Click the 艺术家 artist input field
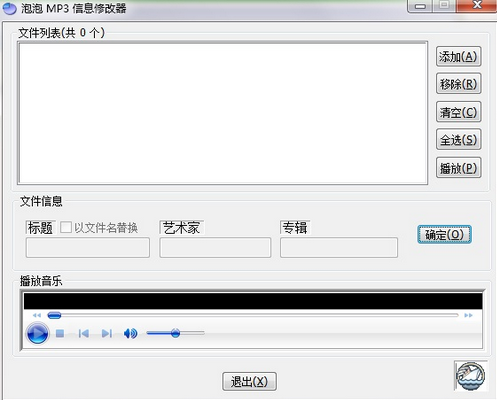 (215, 248)
